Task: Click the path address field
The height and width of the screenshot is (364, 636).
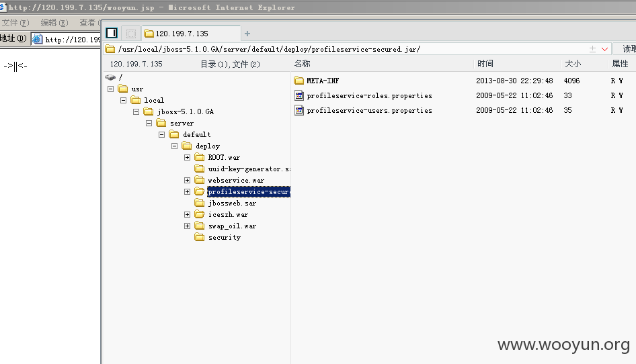Action: (x=345, y=49)
